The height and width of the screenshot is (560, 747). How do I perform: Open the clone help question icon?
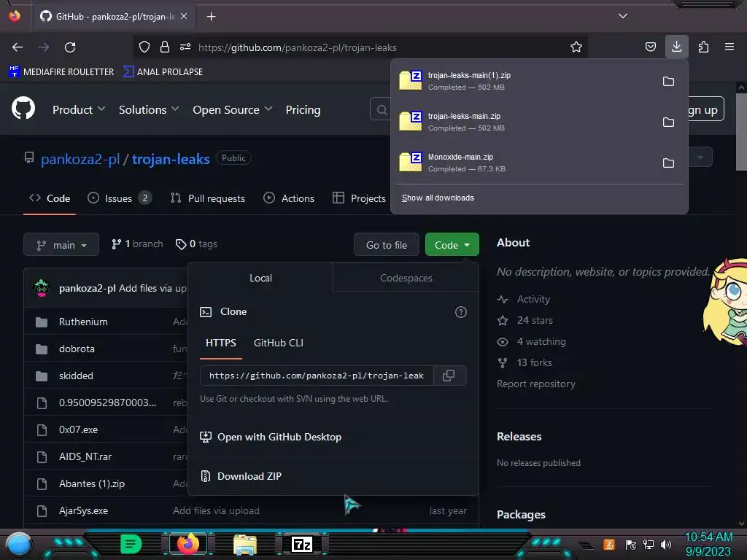pos(461,312)
